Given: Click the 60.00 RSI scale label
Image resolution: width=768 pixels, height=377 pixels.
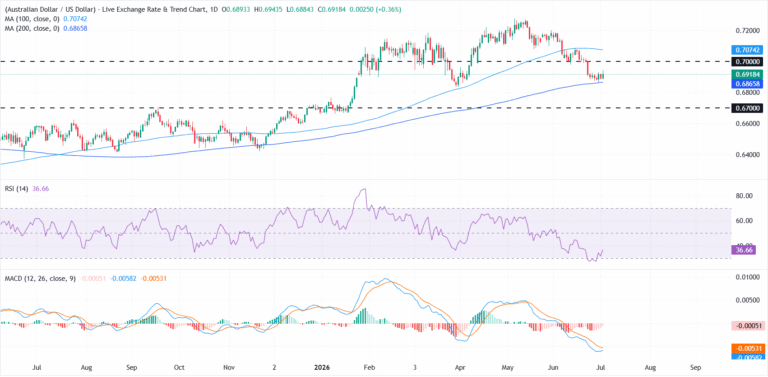Looking at the screenshot, I should (x=745, y=221).
